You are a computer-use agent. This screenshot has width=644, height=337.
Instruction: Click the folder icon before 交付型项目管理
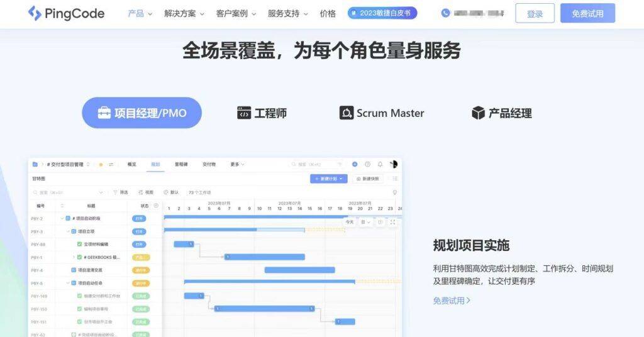35,164
